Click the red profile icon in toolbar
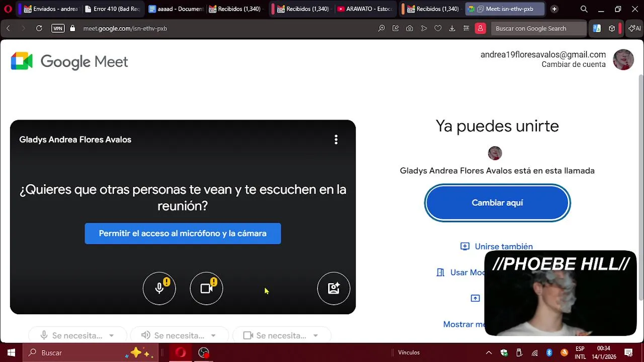 click(x=480, y=29)
